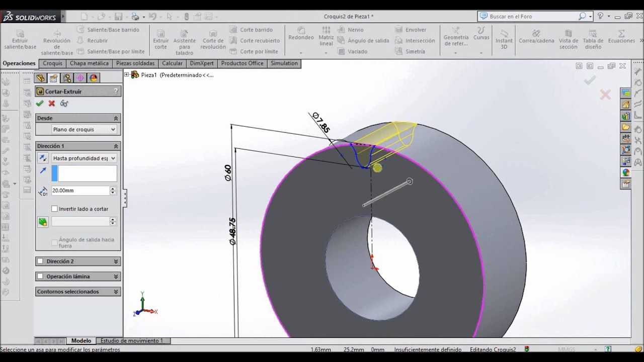Enable the Operación lámina checkbox

pos(41,277)
